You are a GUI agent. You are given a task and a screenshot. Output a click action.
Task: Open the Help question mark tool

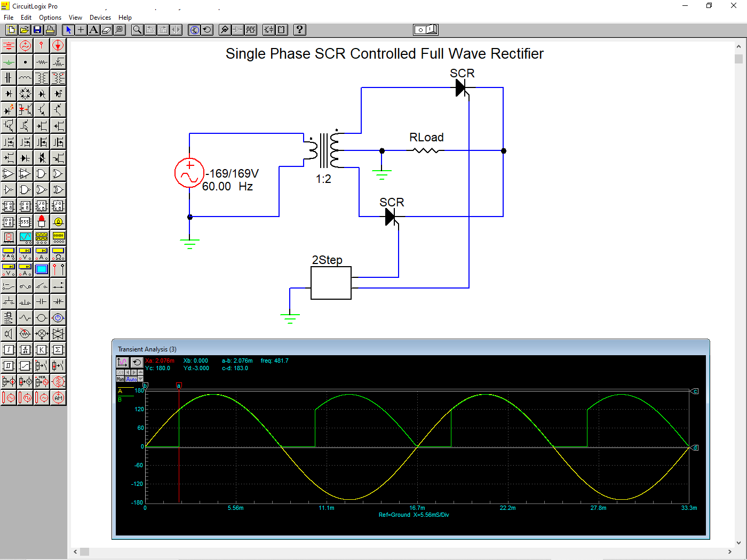pyautogui.click(x=300, y=30)
